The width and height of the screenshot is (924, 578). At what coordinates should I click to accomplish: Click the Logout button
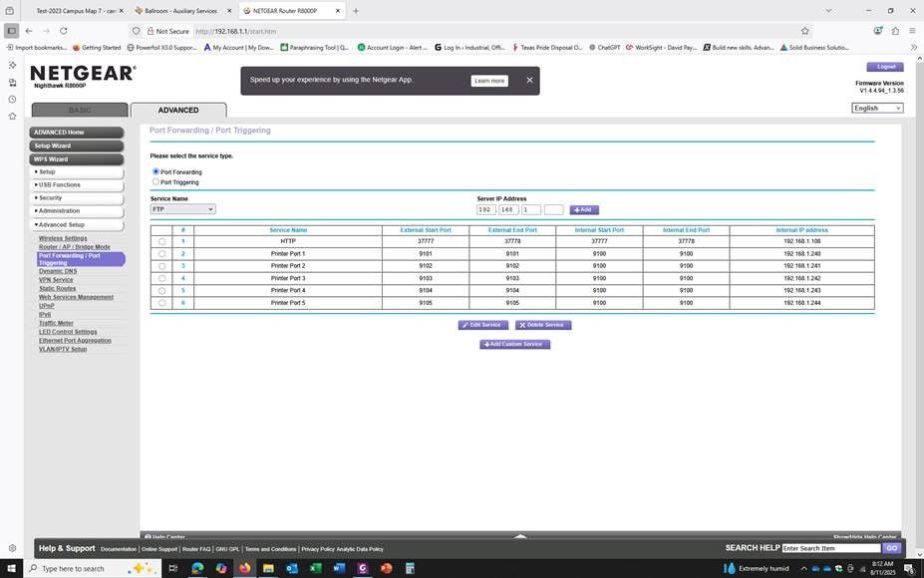click(x=884, y=67)
